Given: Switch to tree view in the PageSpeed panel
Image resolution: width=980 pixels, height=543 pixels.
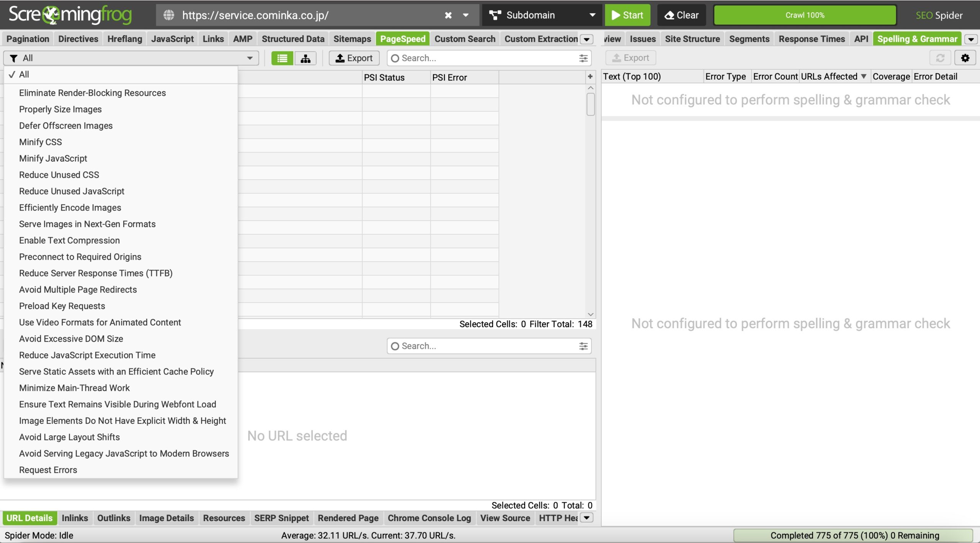Looking at the screenshot, I should tap(305, 58).
